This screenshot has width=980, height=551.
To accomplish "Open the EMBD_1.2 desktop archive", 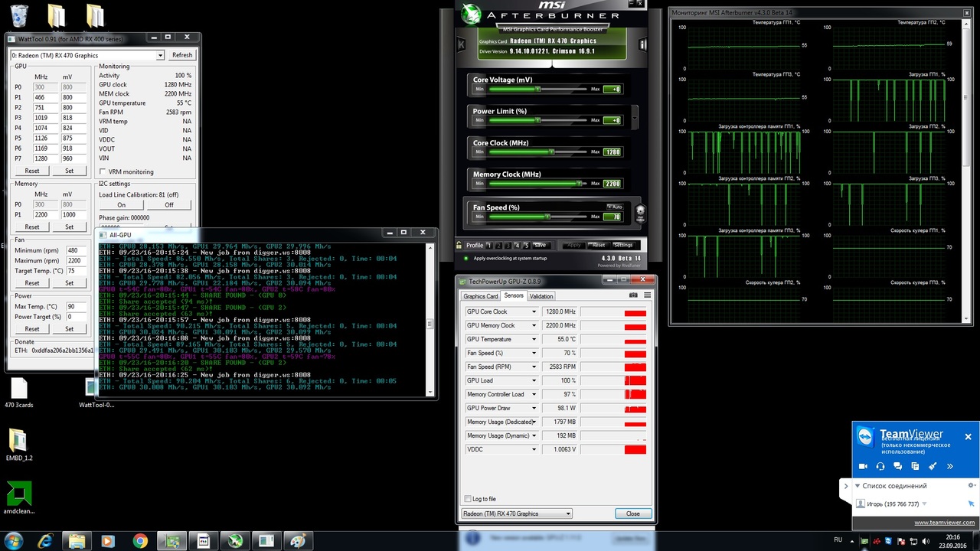I will click(x=18, y=445).
